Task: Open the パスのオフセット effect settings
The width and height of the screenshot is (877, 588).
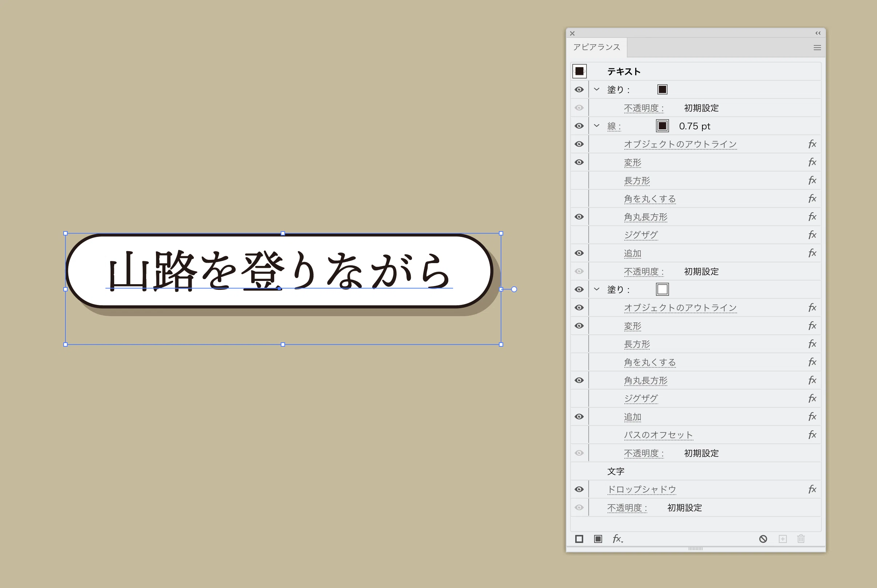Action: (658, 435)
